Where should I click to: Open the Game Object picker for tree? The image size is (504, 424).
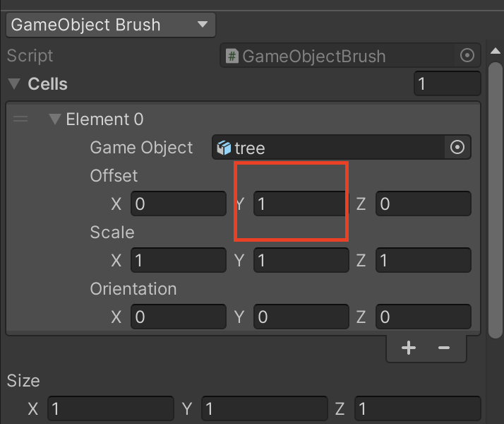[x=457, y=148]
